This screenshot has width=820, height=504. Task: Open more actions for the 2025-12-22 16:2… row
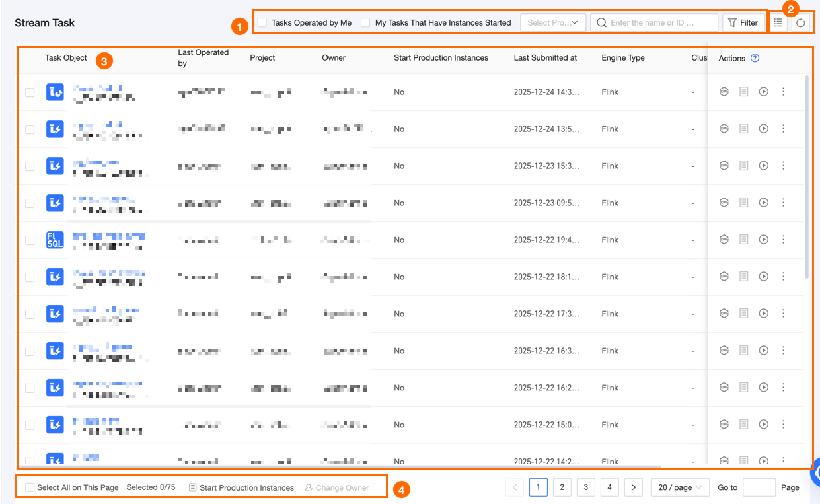coord(784,388)
